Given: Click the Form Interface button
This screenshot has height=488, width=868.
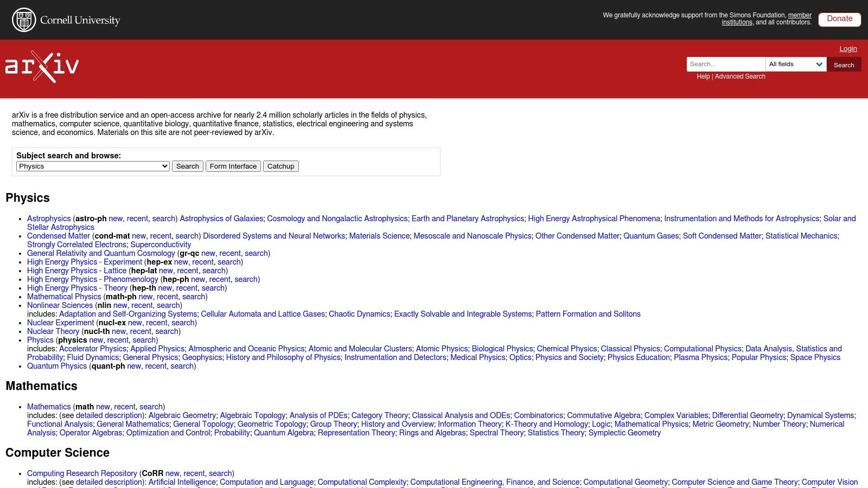Looking at the screenshot, I should click(233, 166).
